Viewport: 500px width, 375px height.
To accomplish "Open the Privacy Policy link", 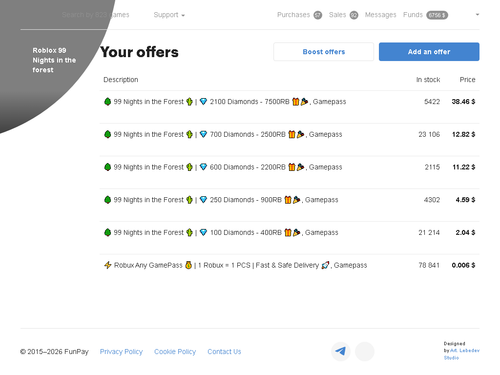I will pyautogui.click(x=121, y=352).
